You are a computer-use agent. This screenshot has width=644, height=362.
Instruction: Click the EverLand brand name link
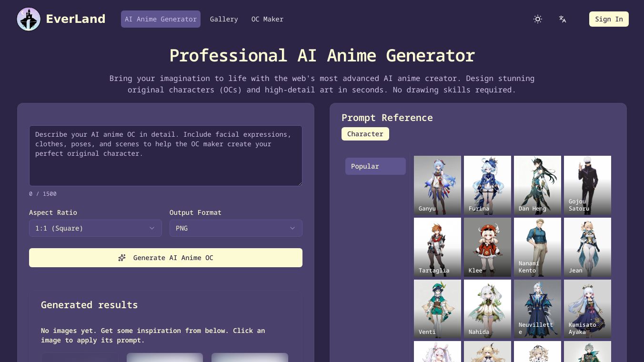click(x=76, y=19)
